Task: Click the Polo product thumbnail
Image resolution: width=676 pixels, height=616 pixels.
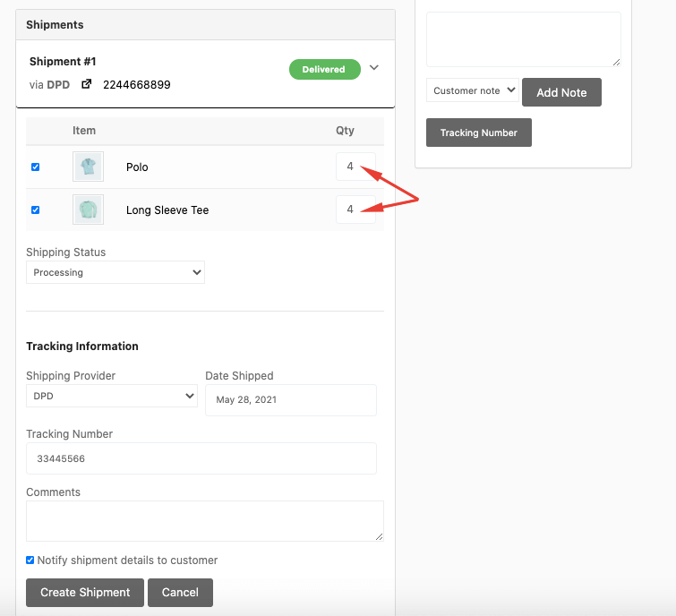Action: 88,167
